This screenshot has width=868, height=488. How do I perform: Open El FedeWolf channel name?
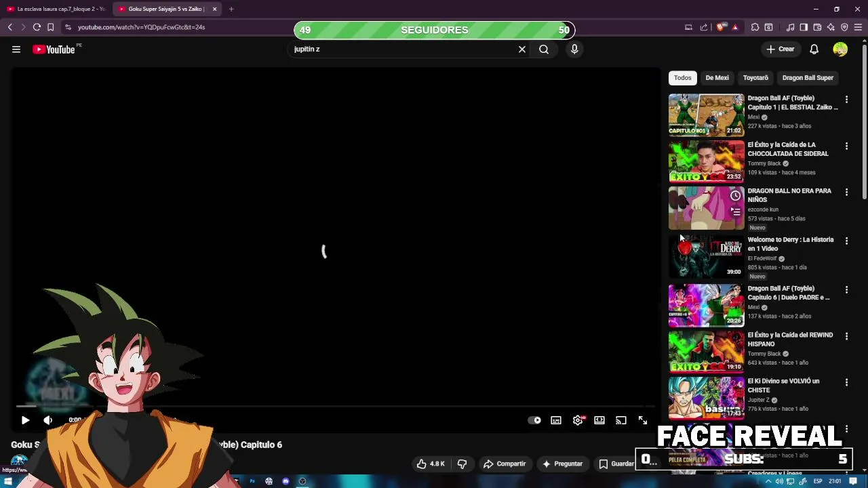point(762,259)
